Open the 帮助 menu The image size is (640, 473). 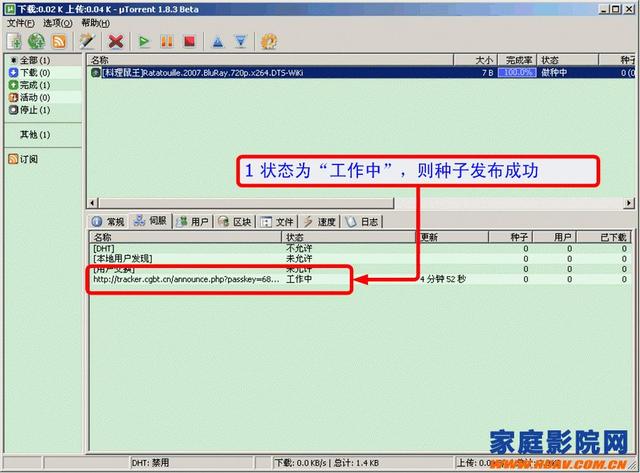click(x=94, y=22)
